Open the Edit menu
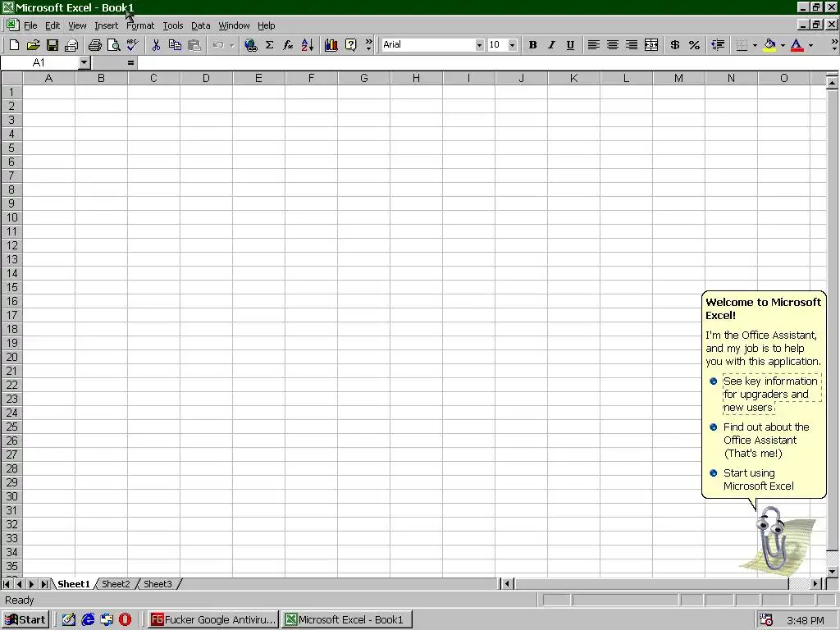Viewport: 840px width, 630px height. (x=52, y=25)
